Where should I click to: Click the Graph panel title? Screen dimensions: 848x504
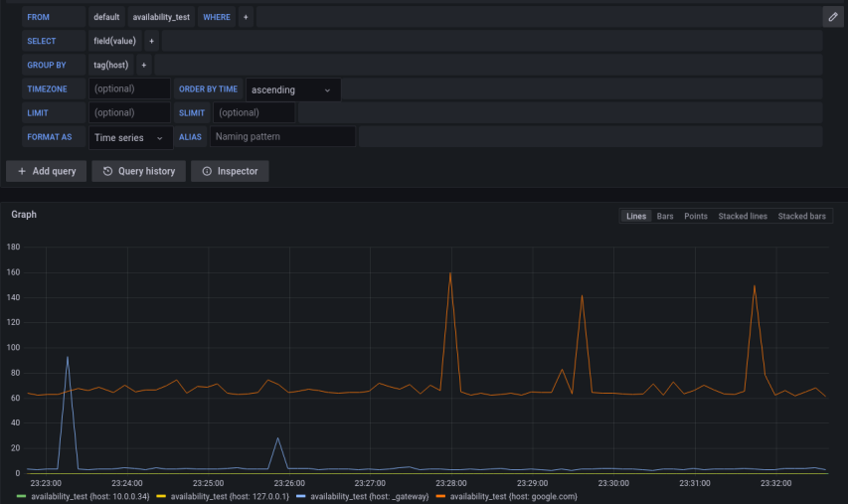tap(24, 214)
